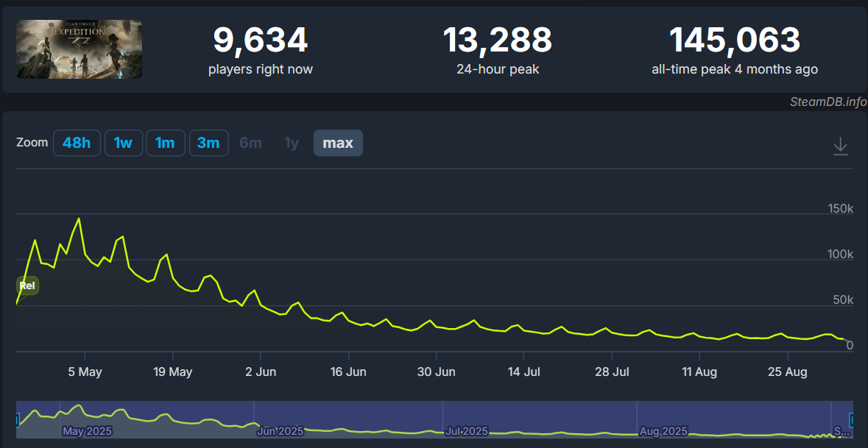Viewport: 868px width, 448px height.
Task: Click the 13,288 24-hour peak figure
Action: [x=497, y=40]
